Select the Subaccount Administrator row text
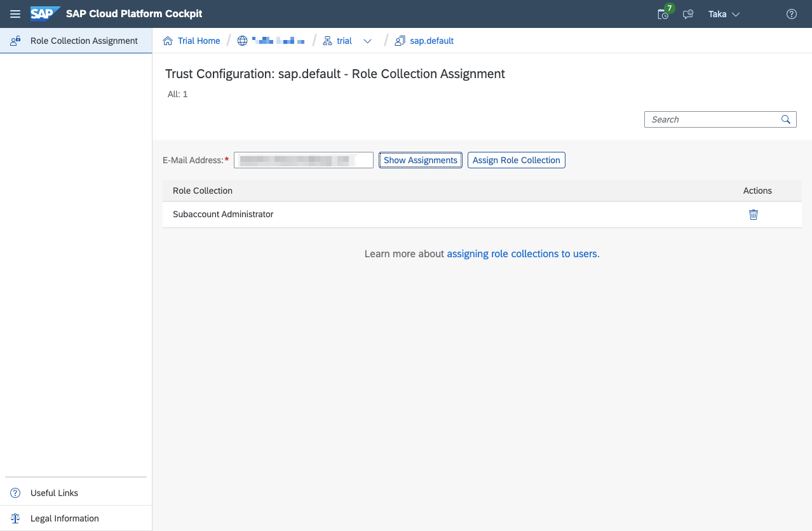 coord(223,215)
